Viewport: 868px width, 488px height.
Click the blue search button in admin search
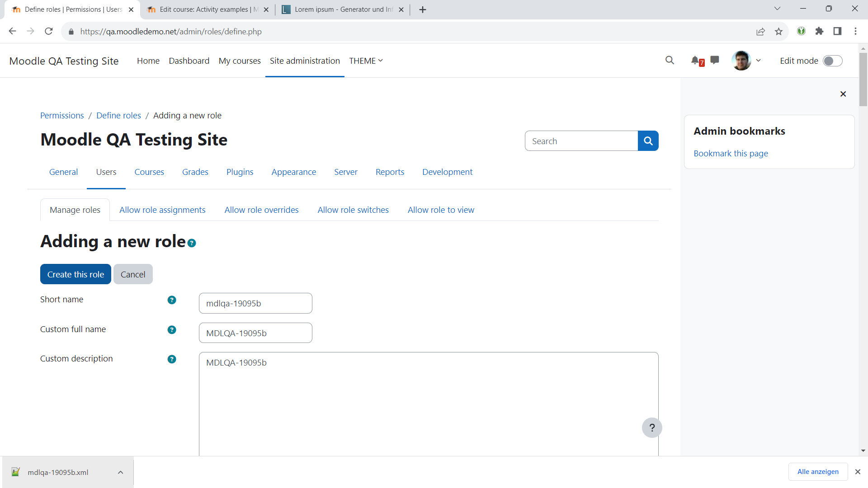[x=648, y=141]
